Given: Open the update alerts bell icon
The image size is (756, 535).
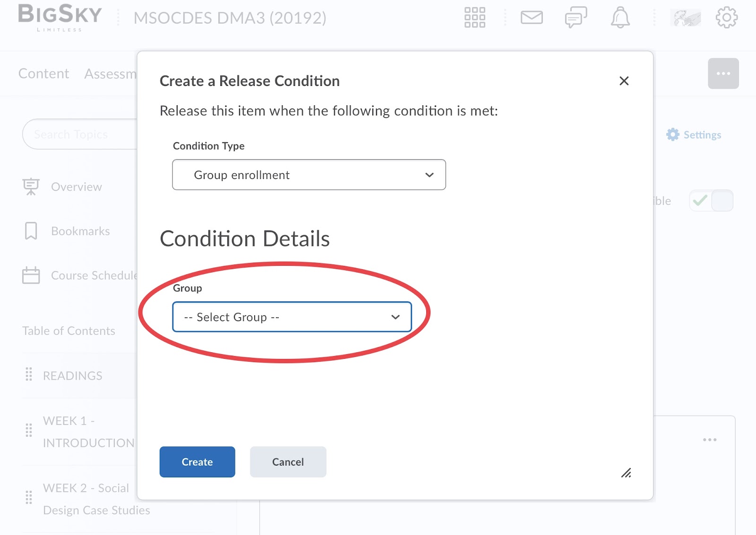Looking at the screenshot, I should (620, 17).
